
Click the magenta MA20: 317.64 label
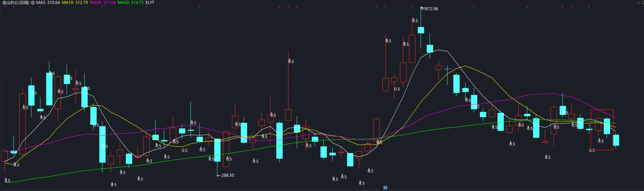[x=102, y=2]
